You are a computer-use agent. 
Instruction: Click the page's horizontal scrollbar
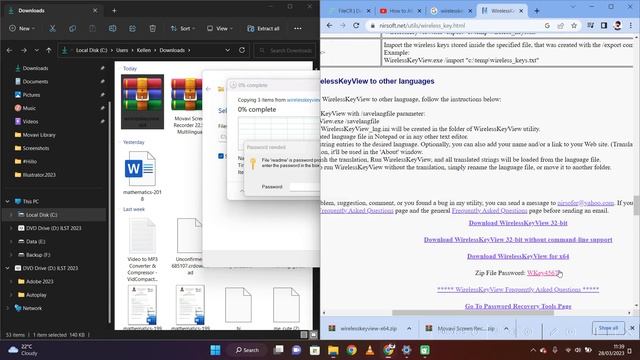pyautogui.click(x=473, y=313)
